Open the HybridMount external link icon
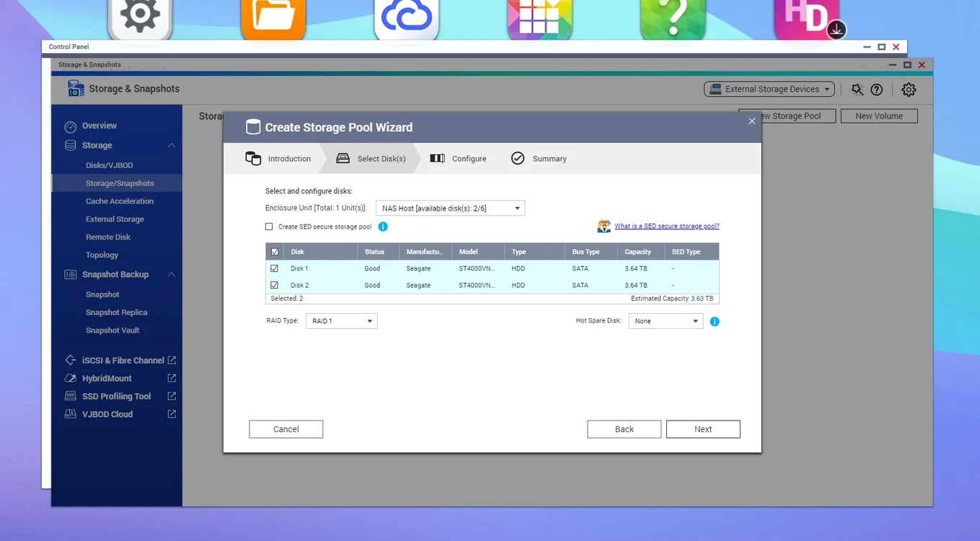 (x=172, y=378)
